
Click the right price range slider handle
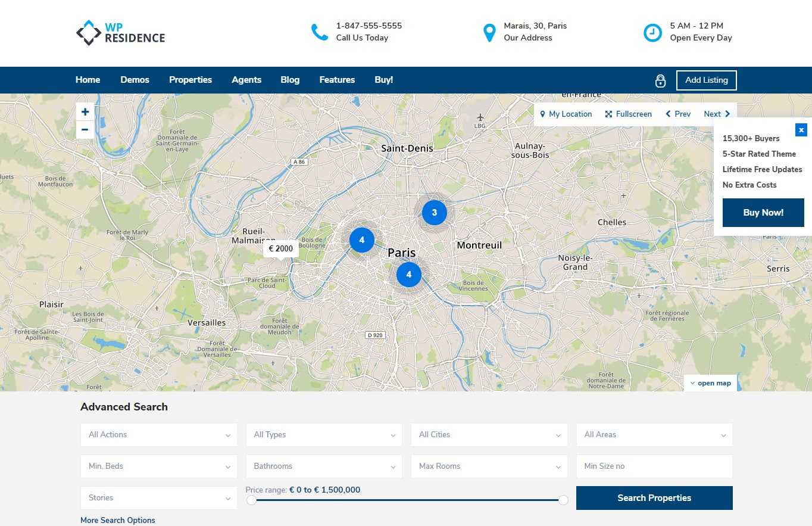click(x=563, y=500)
